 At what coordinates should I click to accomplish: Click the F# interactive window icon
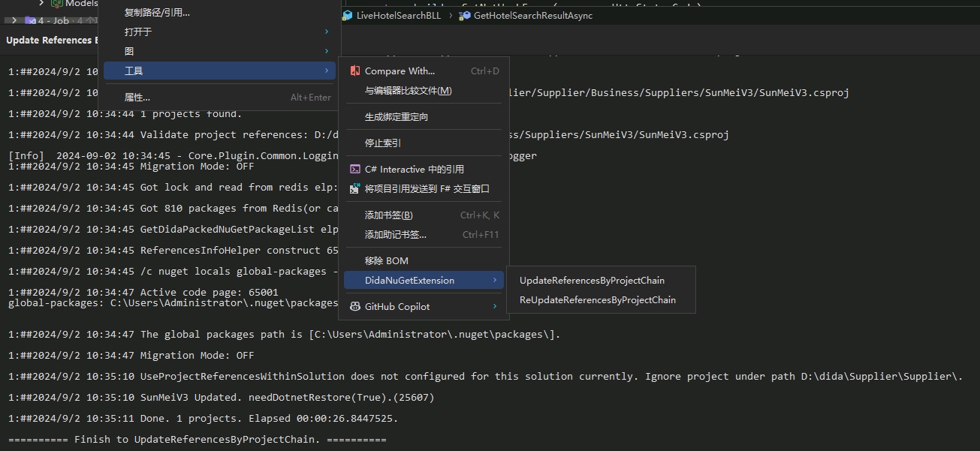tap(354, 189)
